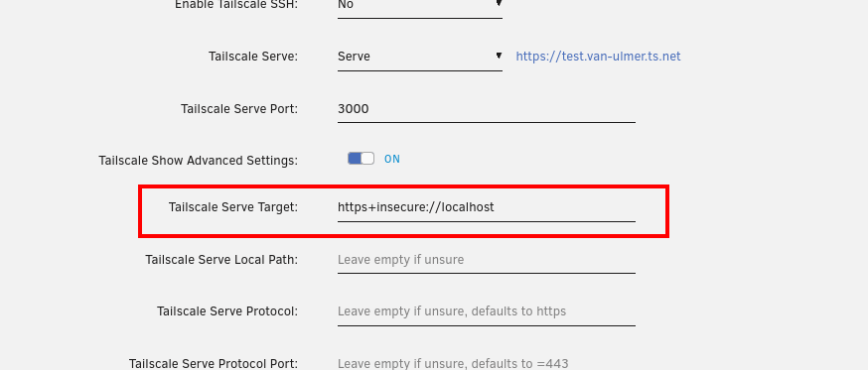
Task: Click the Tailscale Serve Protocol Port label
Action: pos(214,363)
